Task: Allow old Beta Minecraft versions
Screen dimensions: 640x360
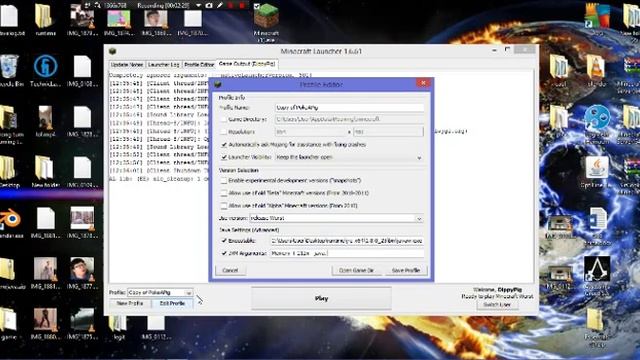Action: [224, 193]
